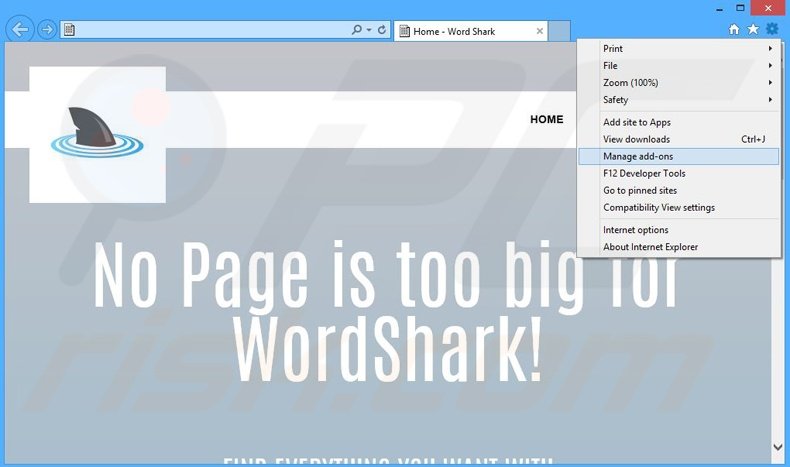Minimize the Internet Explorer window
The width and height of the screenshot is (790, 467).
pos(719,9)
